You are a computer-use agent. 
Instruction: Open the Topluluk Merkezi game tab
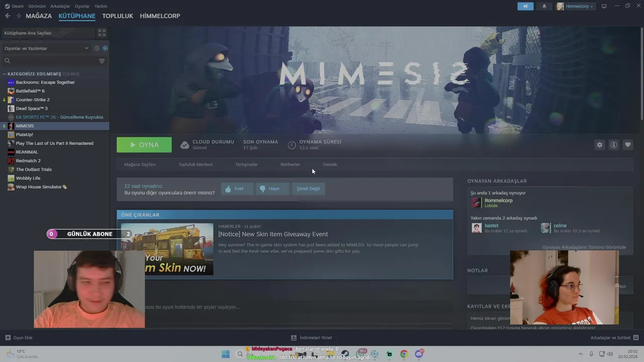(195, 164)
